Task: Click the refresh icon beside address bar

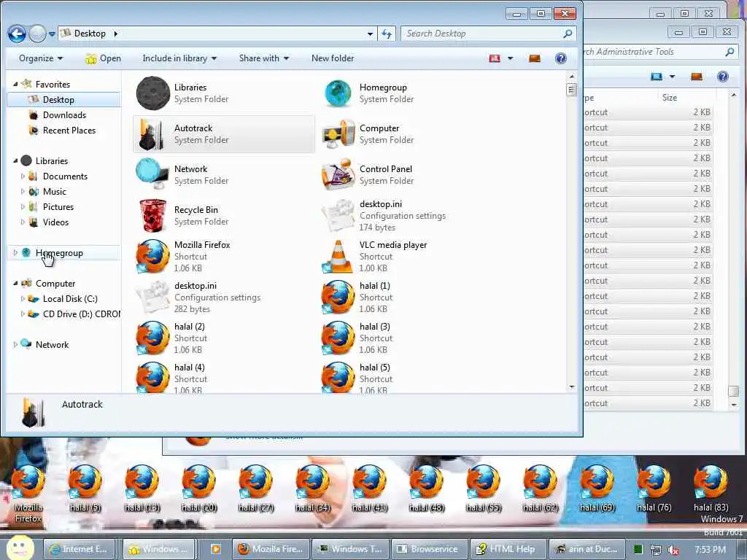Action: pos(387,34)
